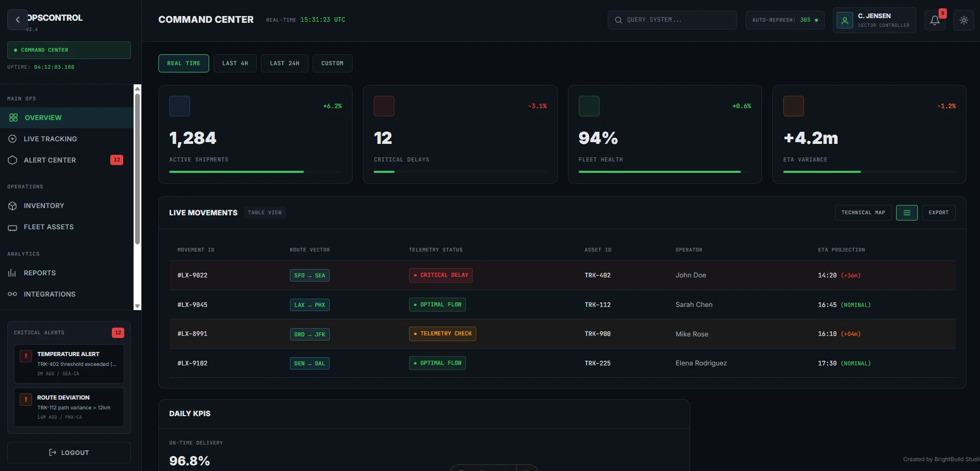Toggle the light/dark theme sun icon
The height and width of the screenshot is (471, 980).
click(963, 20)
